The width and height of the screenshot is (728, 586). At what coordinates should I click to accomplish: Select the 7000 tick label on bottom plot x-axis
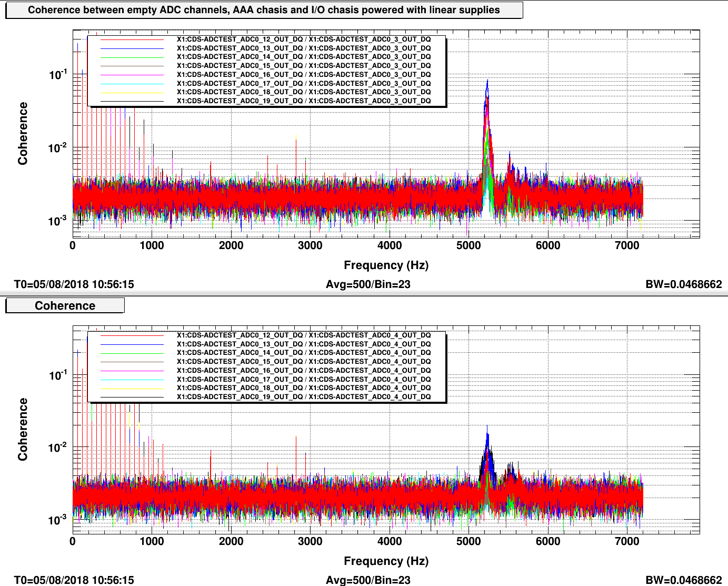pyautogui.click(x=627, y=541)
